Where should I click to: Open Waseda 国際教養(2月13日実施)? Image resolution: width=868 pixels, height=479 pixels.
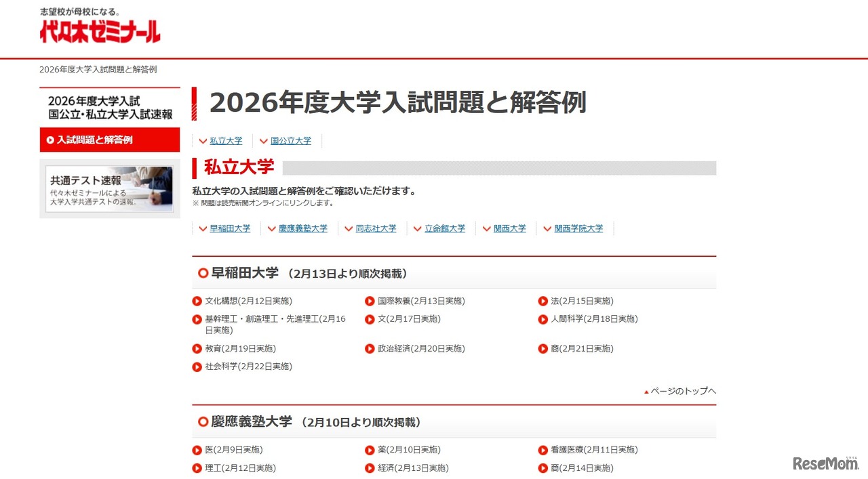[x=421, y=301]
